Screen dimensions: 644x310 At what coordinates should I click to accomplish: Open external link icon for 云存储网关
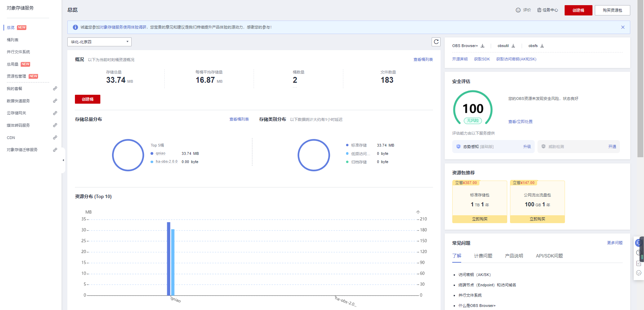click(x=55, y=113)
